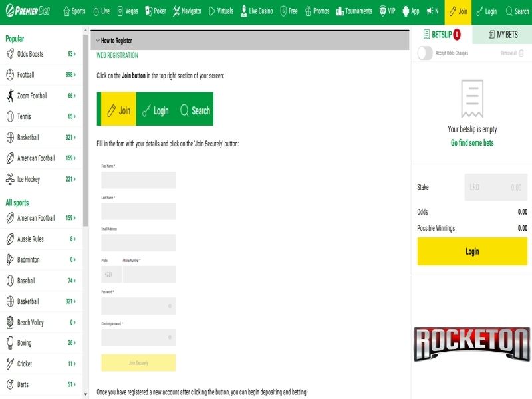
Task: Go to the Live section
Action: coord(101,11)
